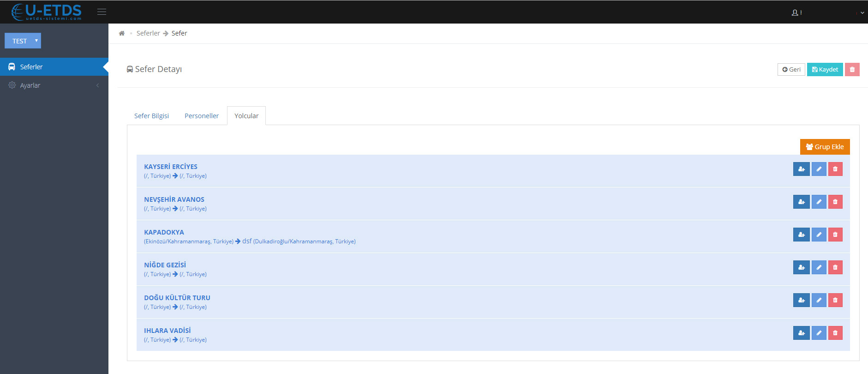868x374 pixels.
Task: Add passenger to DOĞU KÜLTÜR TURU group
Action: coord(801,300)
